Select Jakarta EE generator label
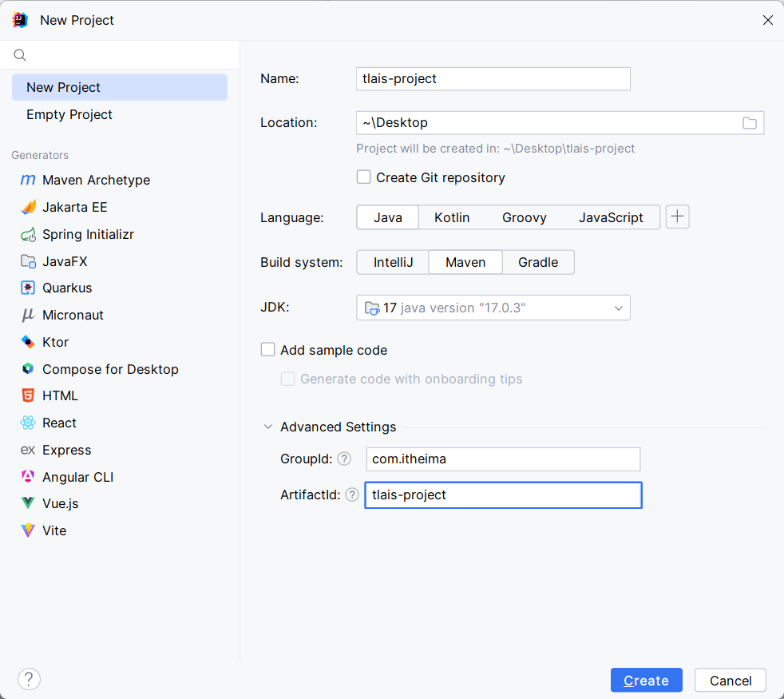Viewport: 784px width, 699px height. [74, 207]
